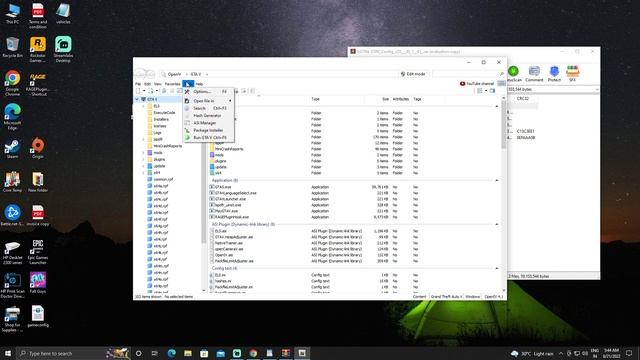Open the vehicles desktop icon
Screen dimensions: 640x360
[63, 13]
